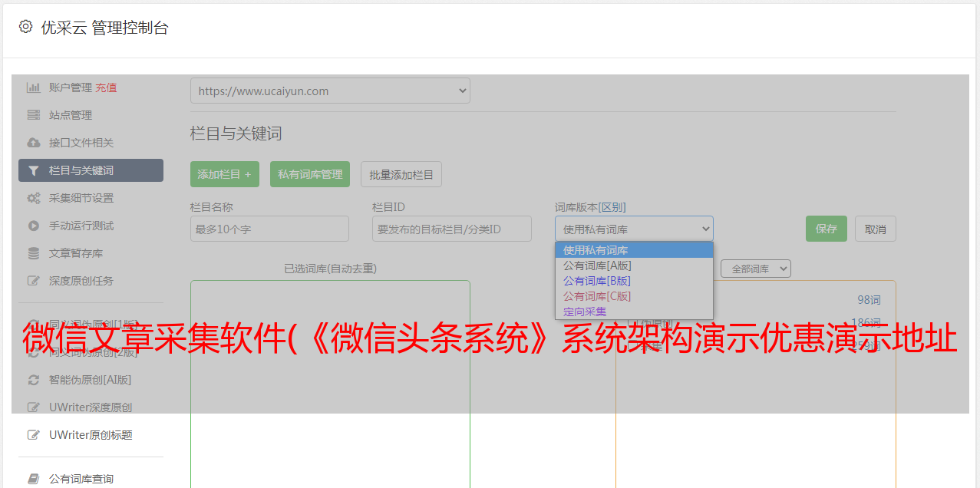The height and width of the screenshot is (488, 980).
Task: Click the edit icon for UWriter原创标题
Action: pos(33,435)
